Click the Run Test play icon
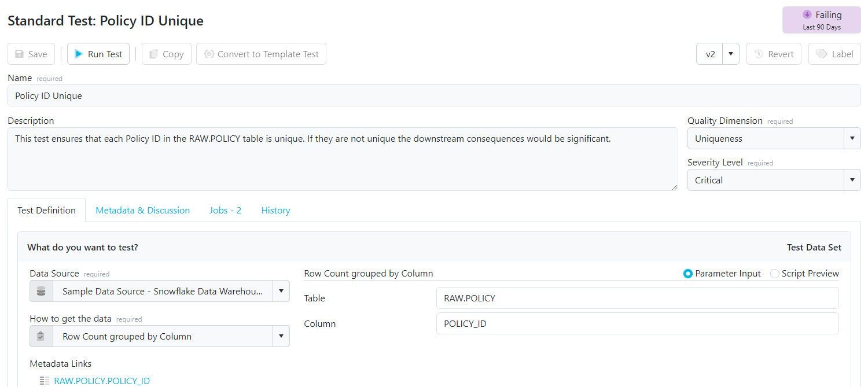Screen dimensions: 868x387 pyautogui.click(x=79, y=54)
